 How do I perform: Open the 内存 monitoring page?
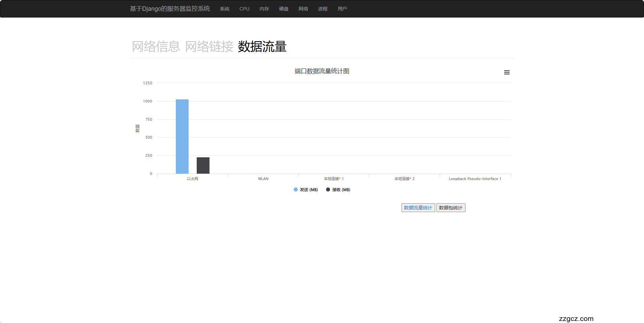[264, 9]
